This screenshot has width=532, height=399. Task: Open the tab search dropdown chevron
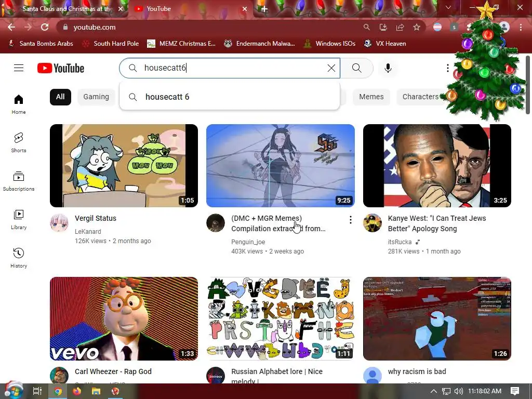click(448, 7)
